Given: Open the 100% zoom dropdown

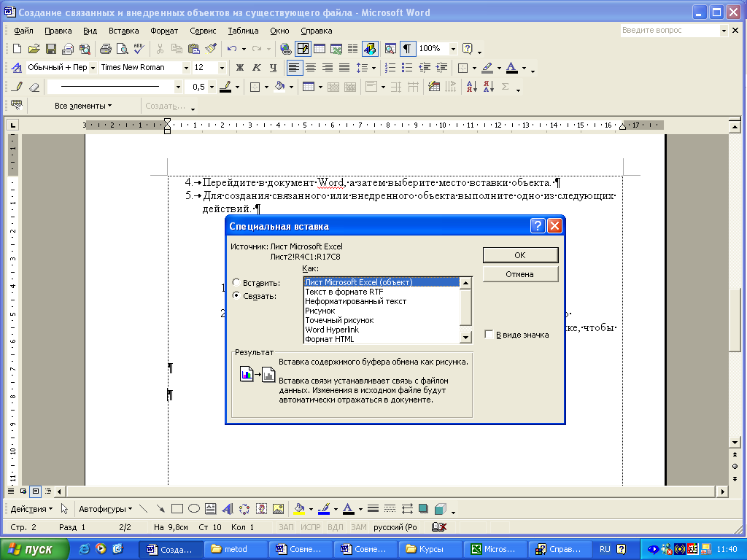Looking at the screenshot, I should [x=453, y=49].
